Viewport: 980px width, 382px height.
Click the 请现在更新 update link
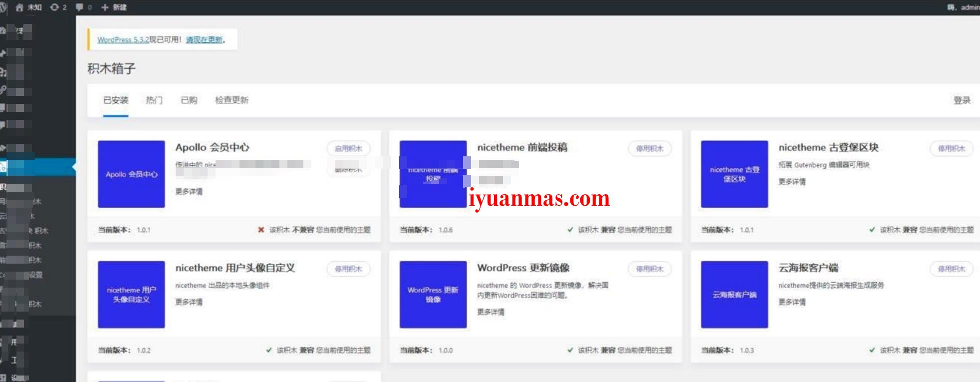click(x=204, y=39)
